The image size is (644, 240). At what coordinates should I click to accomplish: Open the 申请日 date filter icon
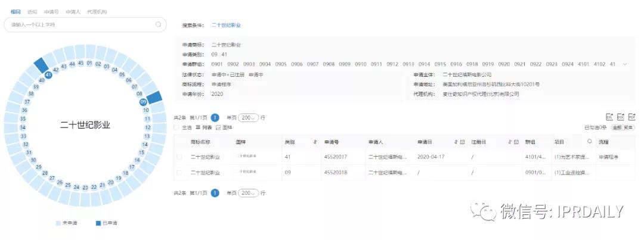tap(463, 142)
